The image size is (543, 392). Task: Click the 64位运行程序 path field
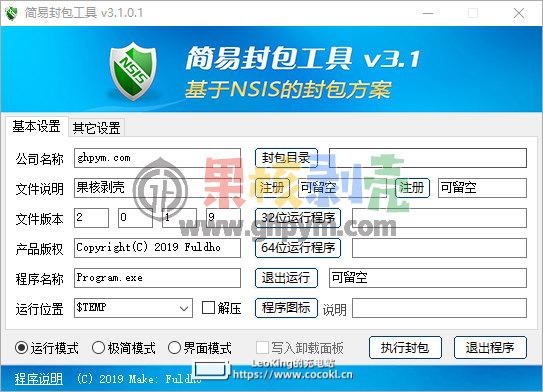(x=439, y=248)
